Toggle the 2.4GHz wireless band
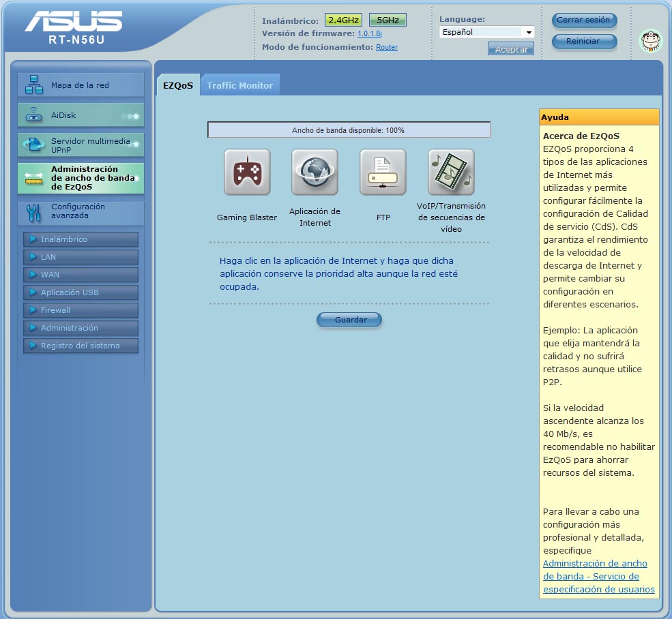Viewport: 672px width, 619px height. click(x=344, y=20)
